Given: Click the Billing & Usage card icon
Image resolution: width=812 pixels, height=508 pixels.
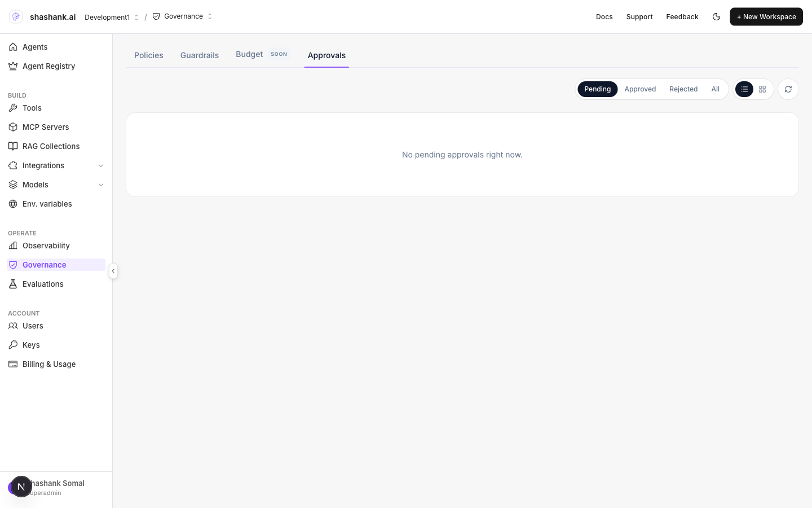Looking at the screenshot, I should pos(13,364).
